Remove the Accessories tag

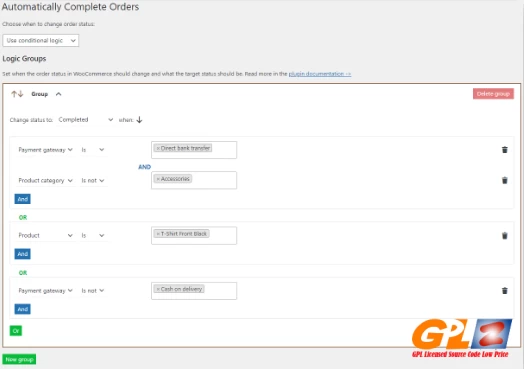coord(158,179)
